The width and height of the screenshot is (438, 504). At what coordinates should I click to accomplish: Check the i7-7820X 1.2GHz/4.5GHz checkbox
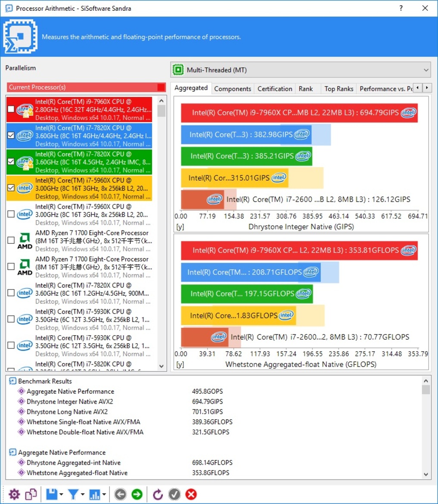coord(11,293)
